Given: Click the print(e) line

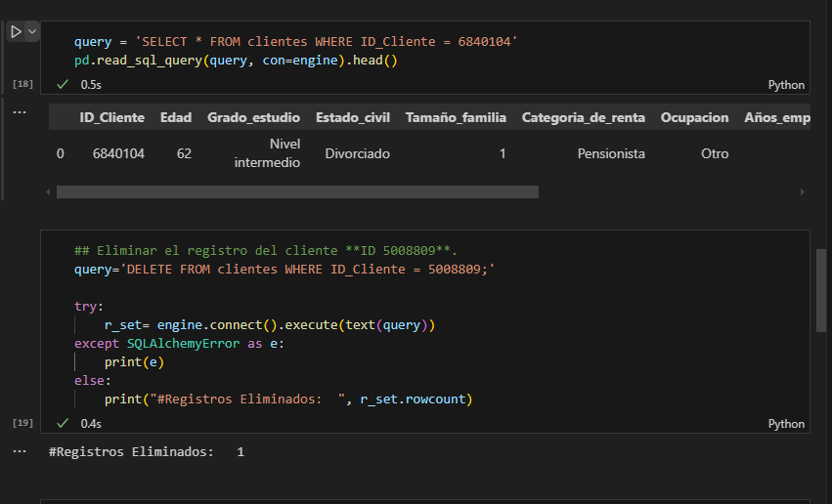Looking at the screenshot, I should [134, 362].
